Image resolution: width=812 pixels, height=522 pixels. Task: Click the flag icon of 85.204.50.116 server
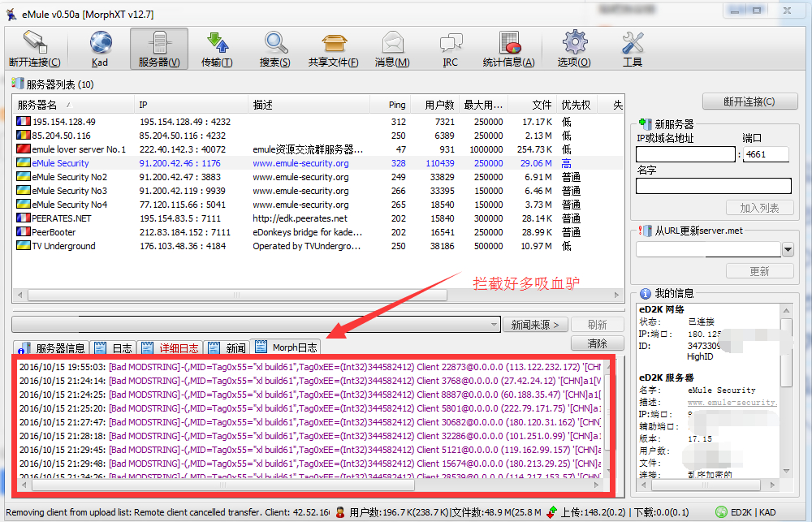coord(24,135)
